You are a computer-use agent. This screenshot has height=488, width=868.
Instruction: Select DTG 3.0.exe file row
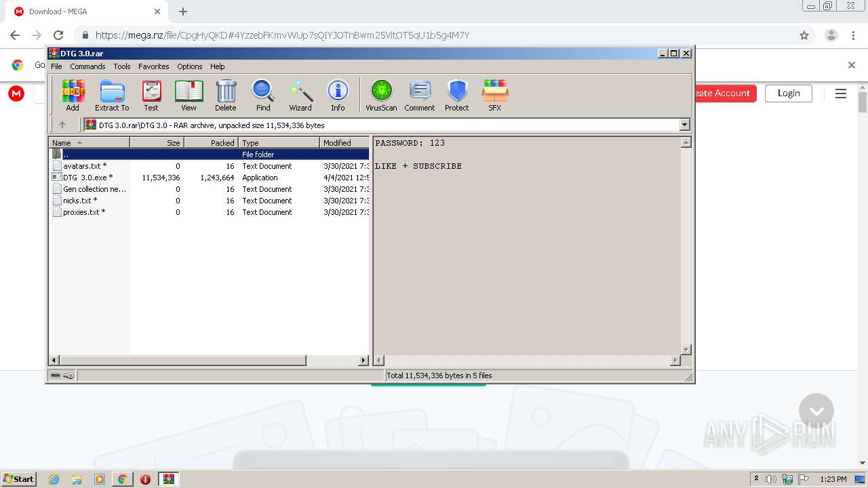210,178
